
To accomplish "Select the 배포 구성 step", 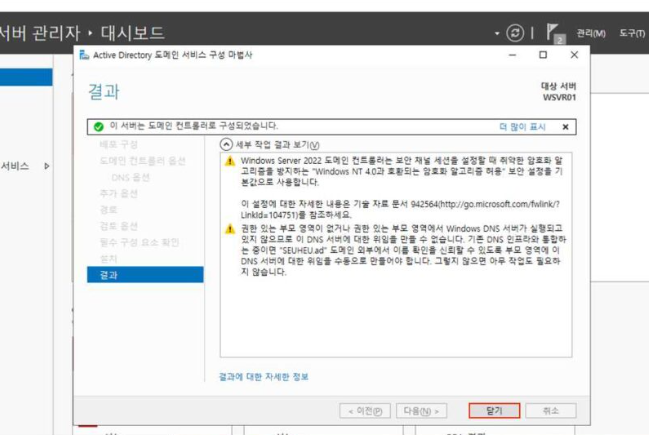I will coord(118,144).
